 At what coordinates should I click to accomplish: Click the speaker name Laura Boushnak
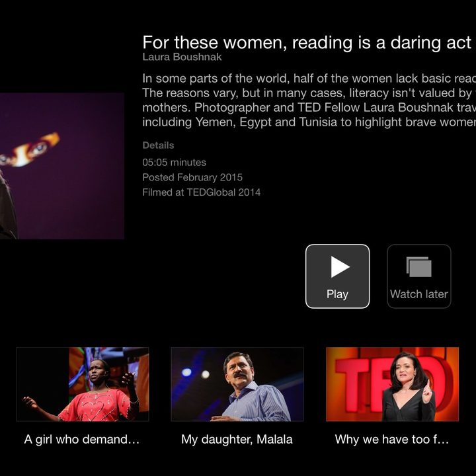(182, 57)
